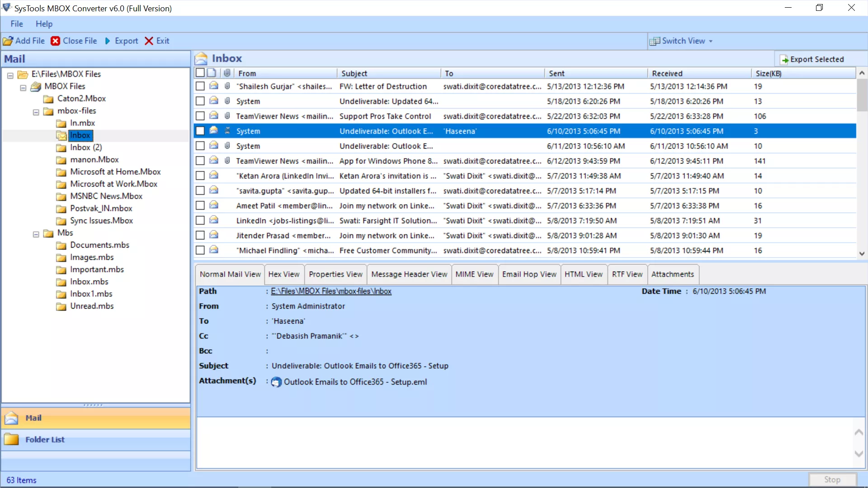Switch to the Hex View tab
This screenshot has height=488, width=868.
pos(284,274)
